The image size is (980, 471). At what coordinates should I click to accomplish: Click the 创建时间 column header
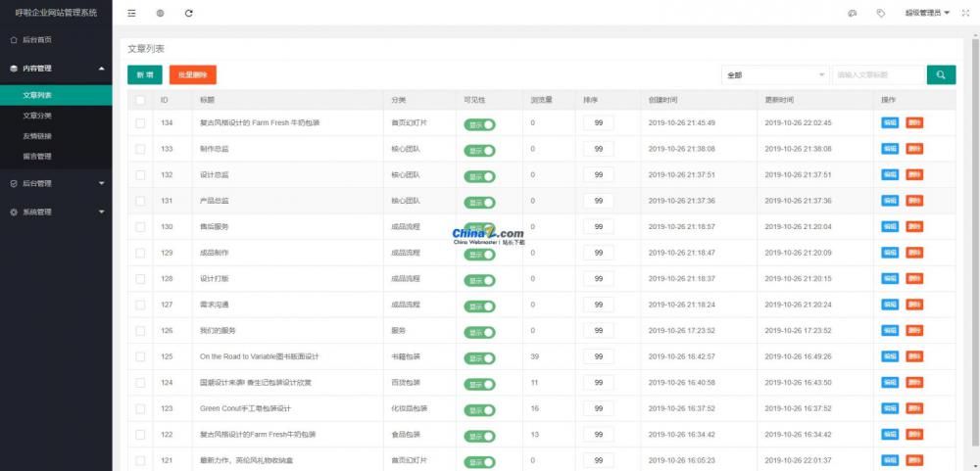[662, 100]
